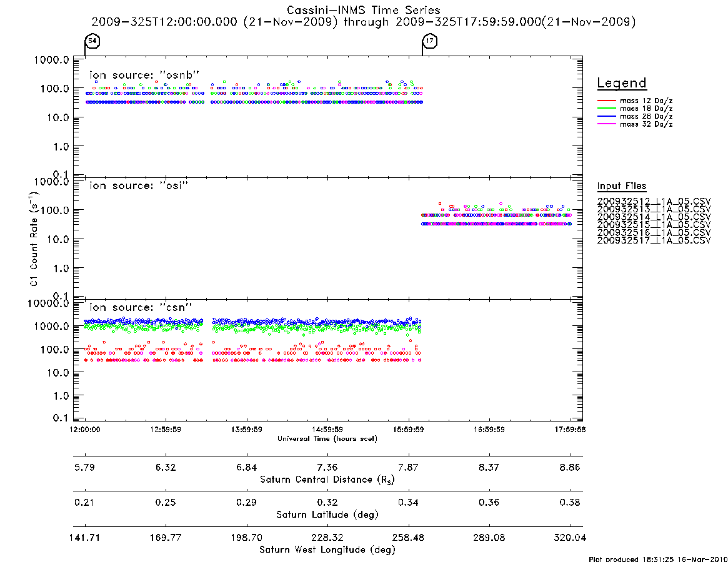
Task: Click the file name 200932517_L1A_05.CSV
Action: (654, 240)
